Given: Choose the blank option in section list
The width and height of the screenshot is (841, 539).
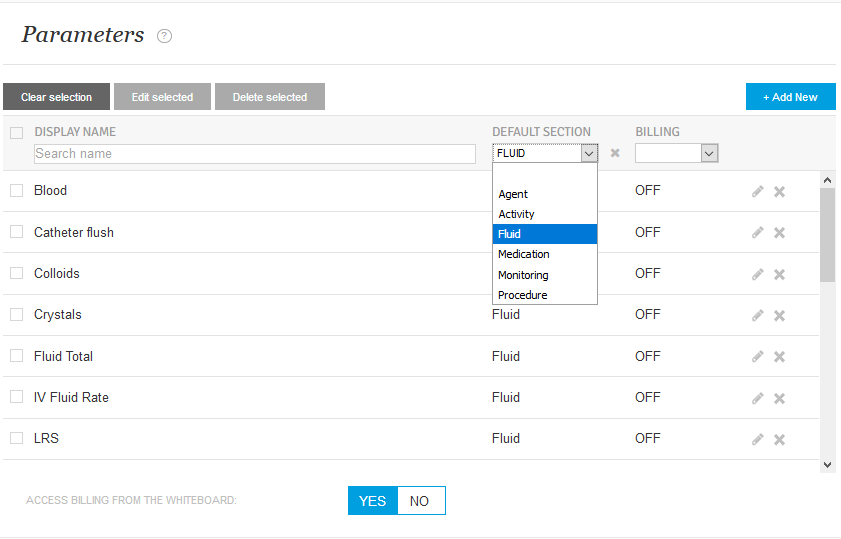Looking at the screenshot, I should click(x=545, y=174).
